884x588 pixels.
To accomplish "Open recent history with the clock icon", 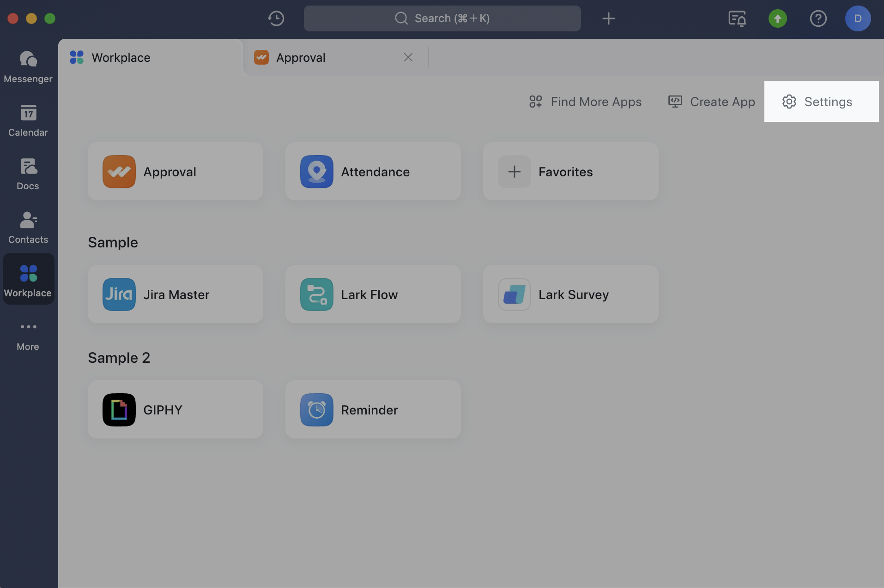I will 276,18.
